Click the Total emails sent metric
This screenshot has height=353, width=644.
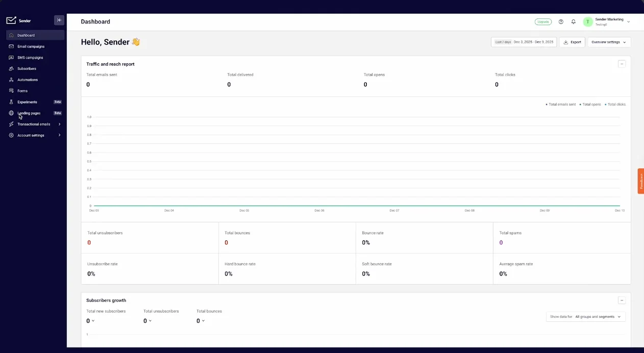[x=102, y=80]
